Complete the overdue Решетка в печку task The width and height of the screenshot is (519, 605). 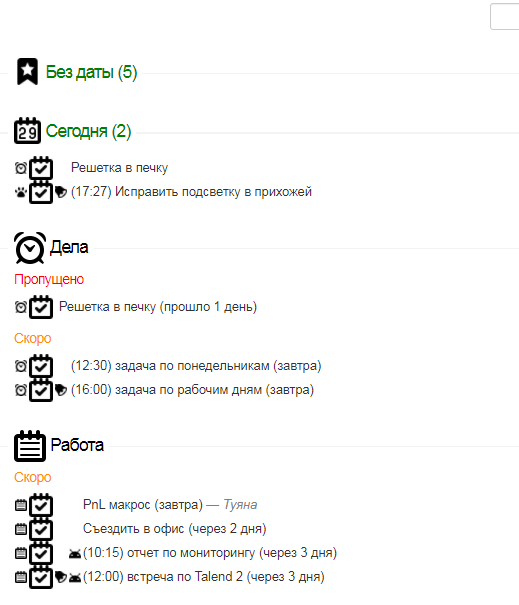pos(41,307)
